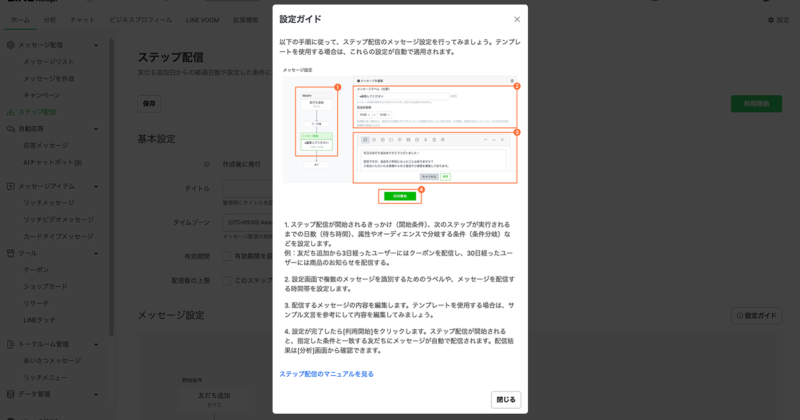Switch to the ホーム tab
This screenshot has width=800, height=420.
20,20
